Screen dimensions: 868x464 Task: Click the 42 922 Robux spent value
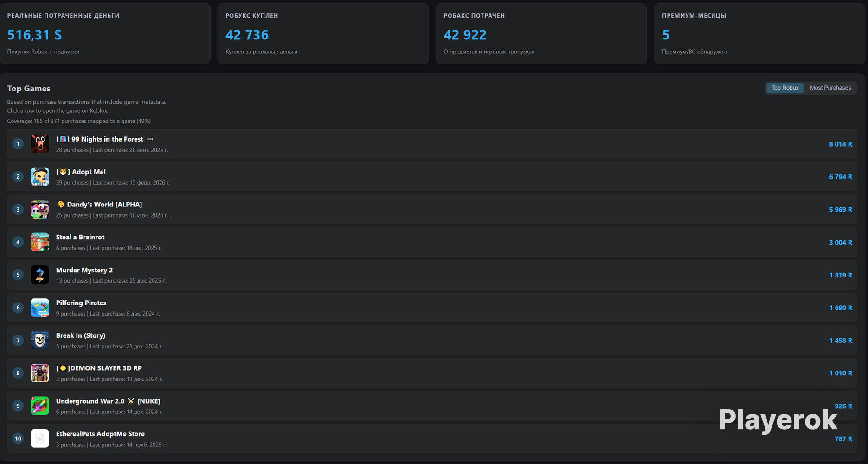pyautogui.click(x=465, y=35)
